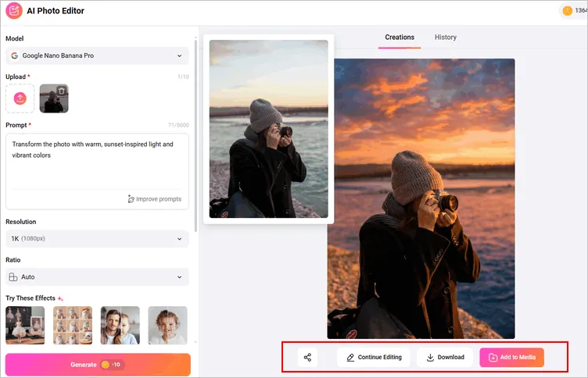Choose the man and baby effect thumbnail

[120, 325]
